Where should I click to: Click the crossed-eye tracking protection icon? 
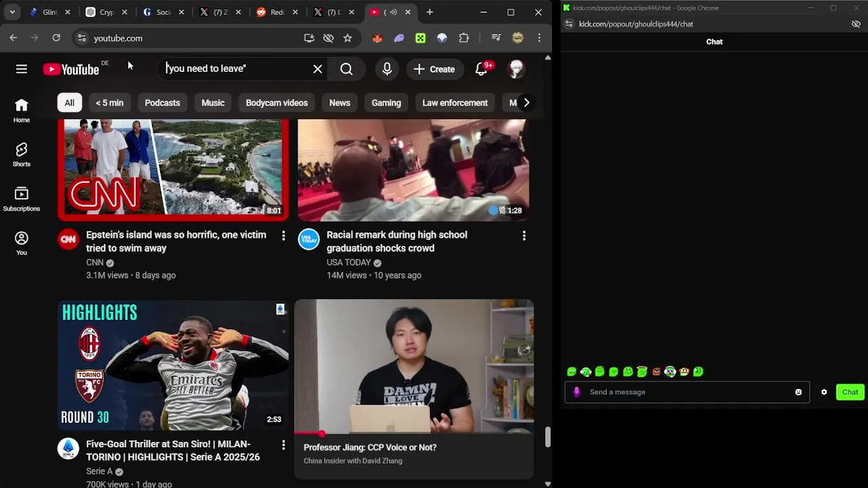coord(328,38)
